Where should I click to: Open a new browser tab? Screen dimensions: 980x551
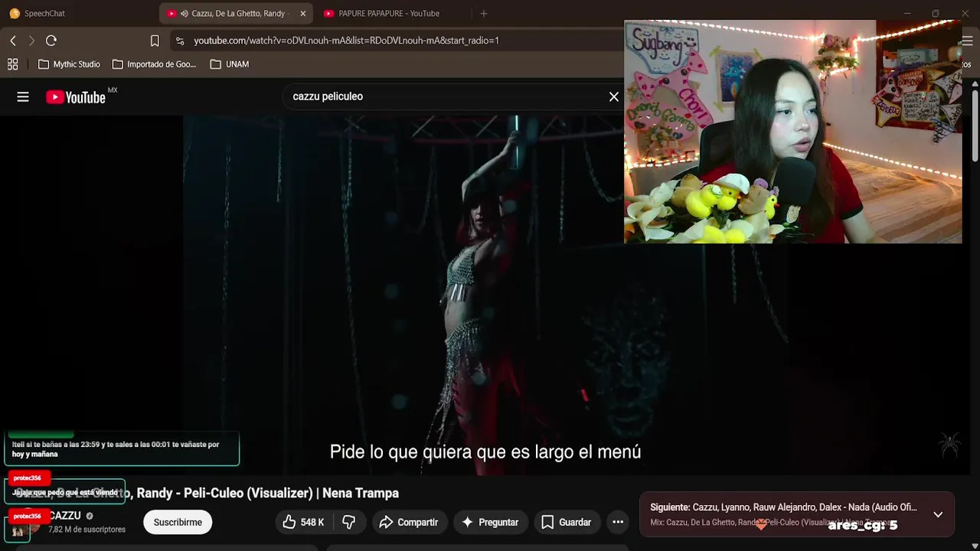click(x=483, y=13)
